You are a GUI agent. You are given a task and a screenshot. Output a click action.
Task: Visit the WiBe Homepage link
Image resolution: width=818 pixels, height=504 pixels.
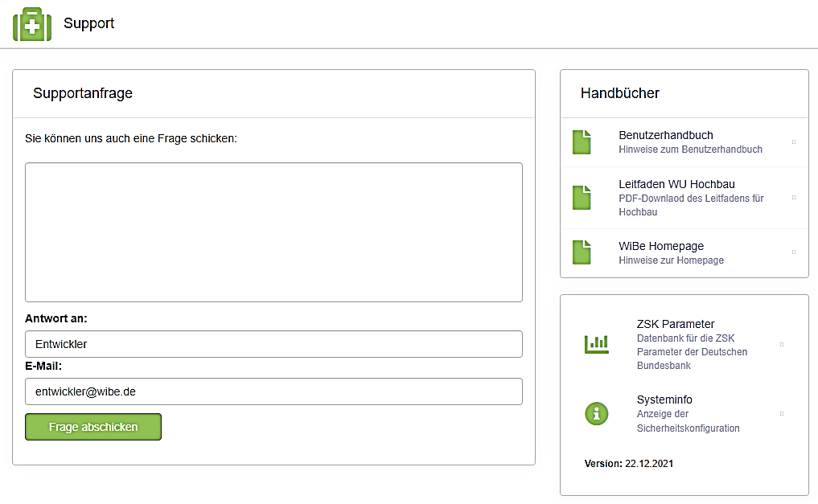(x=661, y=246)
